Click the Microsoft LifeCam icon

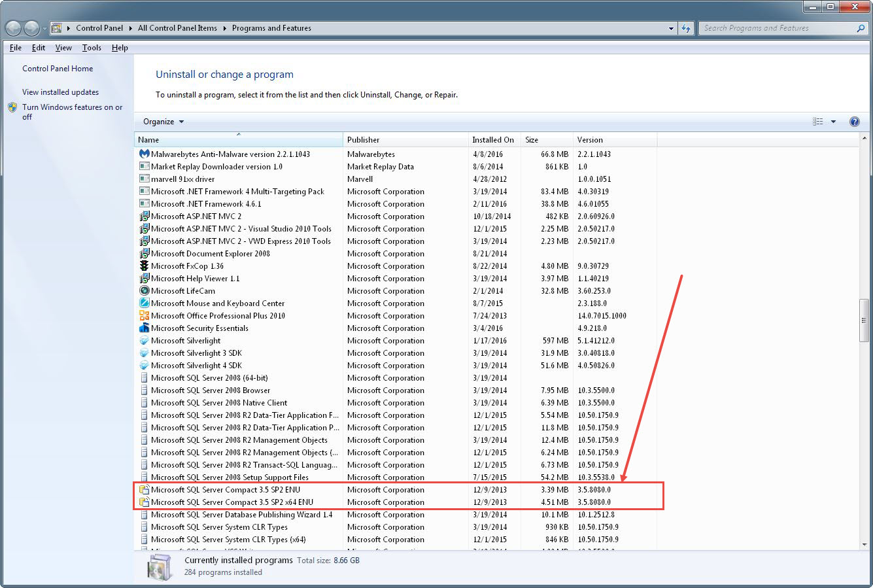tap(145, 290)
